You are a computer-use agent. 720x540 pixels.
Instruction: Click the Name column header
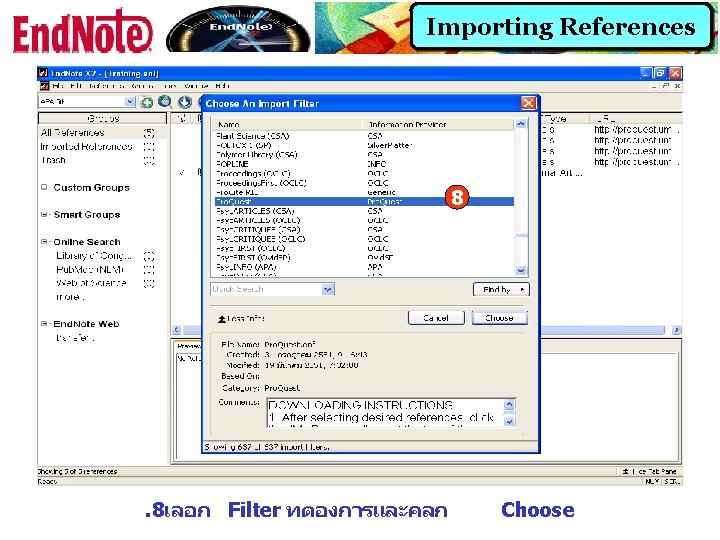(x=287, y=124)
